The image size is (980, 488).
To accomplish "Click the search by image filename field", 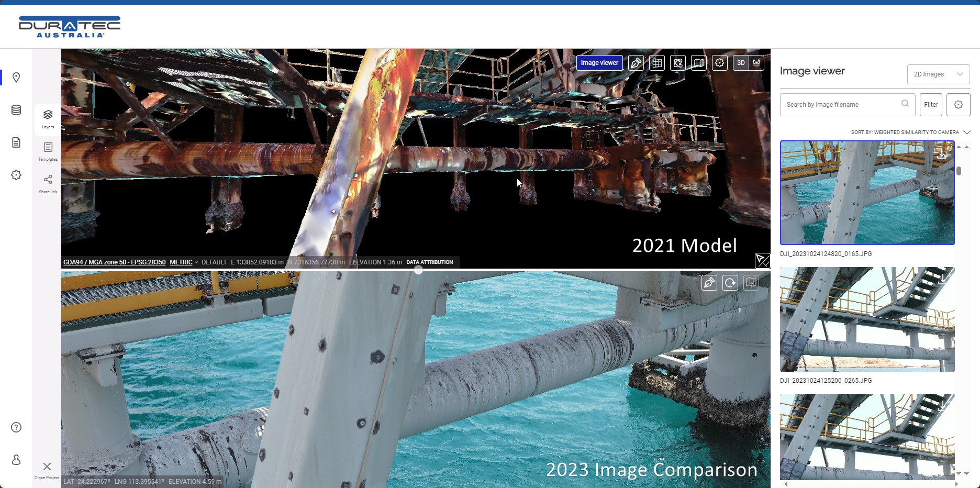I will point(841,105).
